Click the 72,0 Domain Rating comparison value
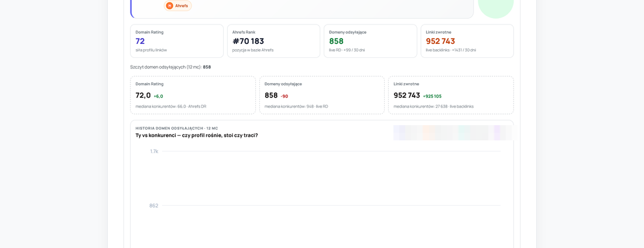The width and height of the screenshot is (644, 248). point(143,95)
